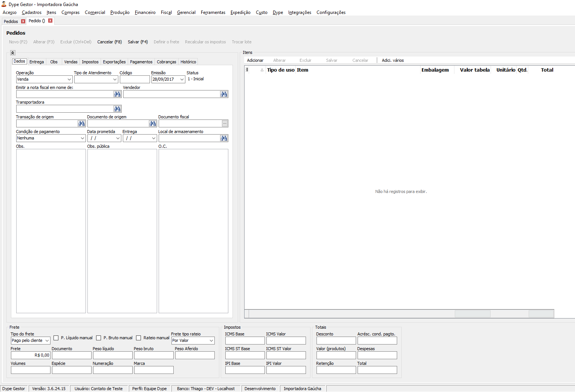Open the grid column chooser icon in Itens
Screen dimensions: 575x392
[247, 70]
